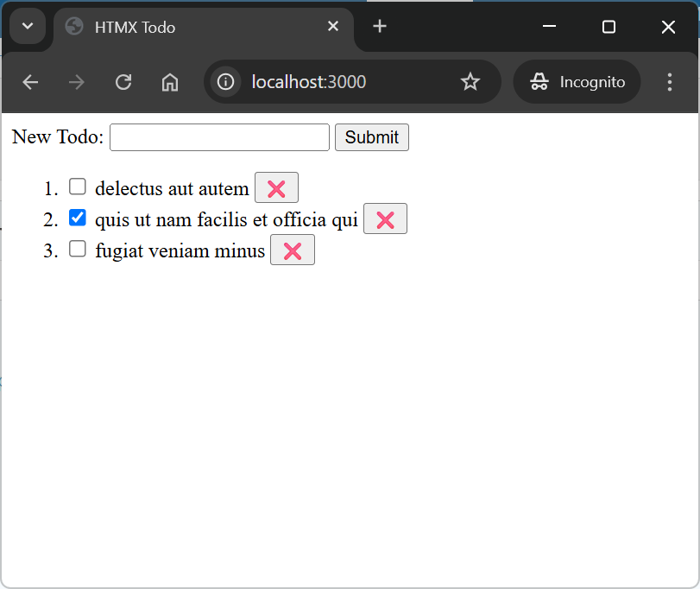
Task: Close the HTMX Todo tab
Action: (333, 27)
